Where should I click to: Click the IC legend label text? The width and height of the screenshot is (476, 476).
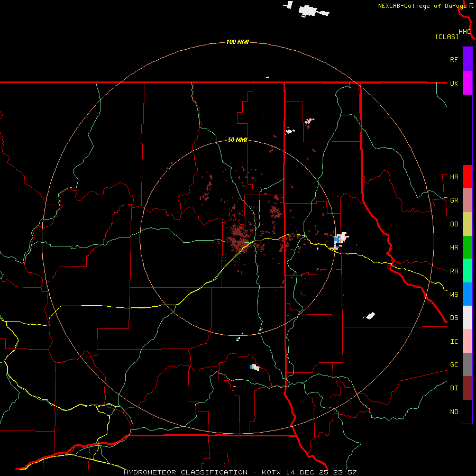pyautogui.click(x=454, y=342)
